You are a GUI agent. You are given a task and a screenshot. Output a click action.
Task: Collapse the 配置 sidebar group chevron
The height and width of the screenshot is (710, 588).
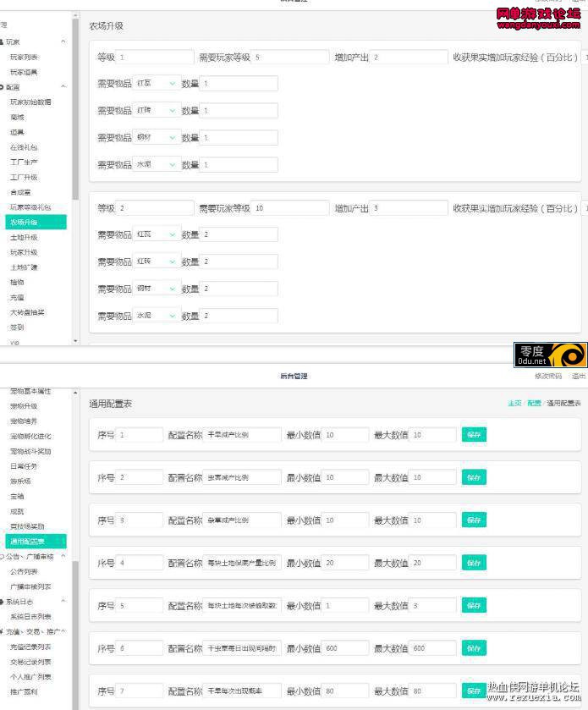point(63,86)
